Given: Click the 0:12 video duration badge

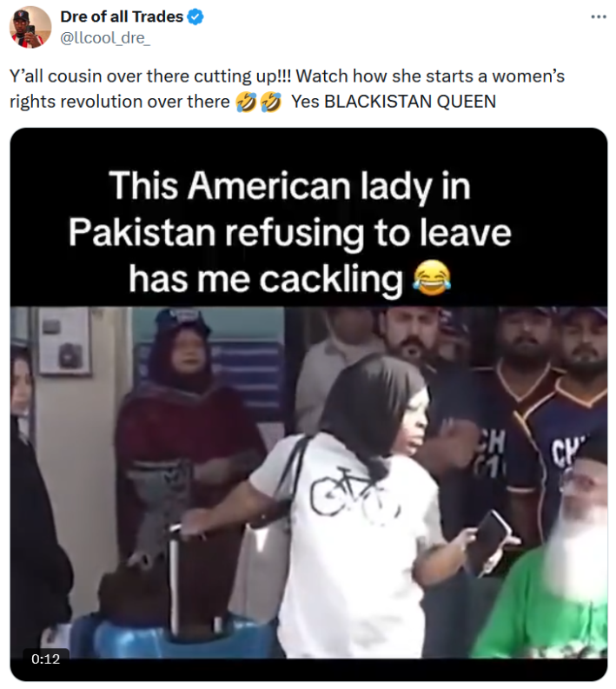Looking at the screenshot, I should pyautogui.click(x=46, y=659).
